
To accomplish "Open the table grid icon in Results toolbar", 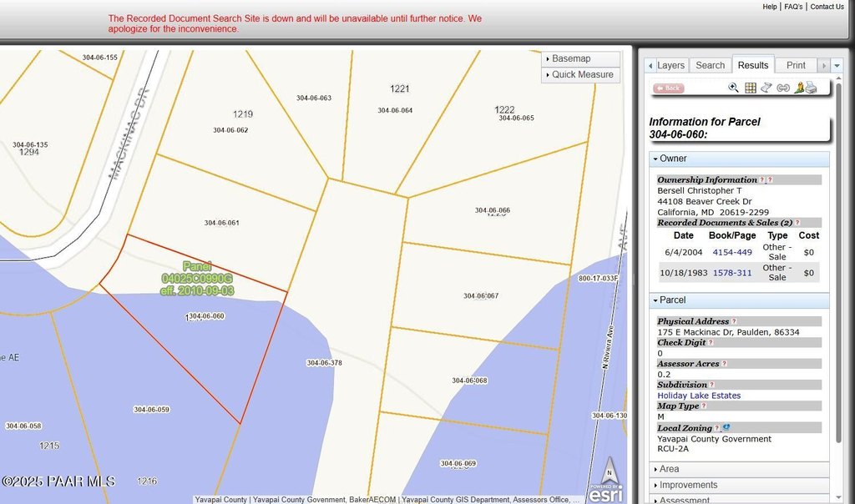I will click(750, 88).
